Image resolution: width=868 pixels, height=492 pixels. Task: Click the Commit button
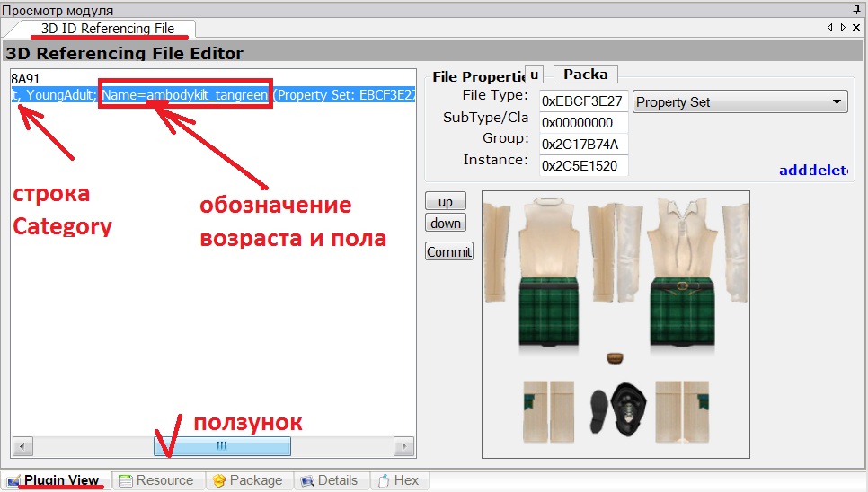click(x=448, y=252)
